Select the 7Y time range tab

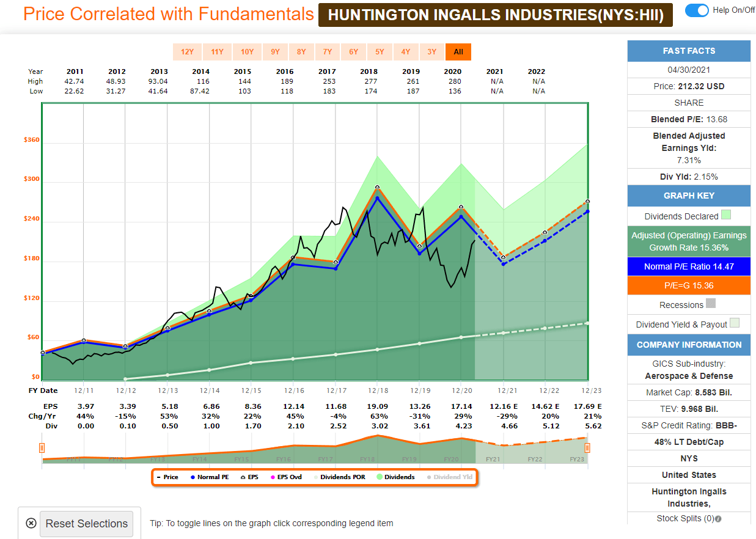click(x=328, y=52)
